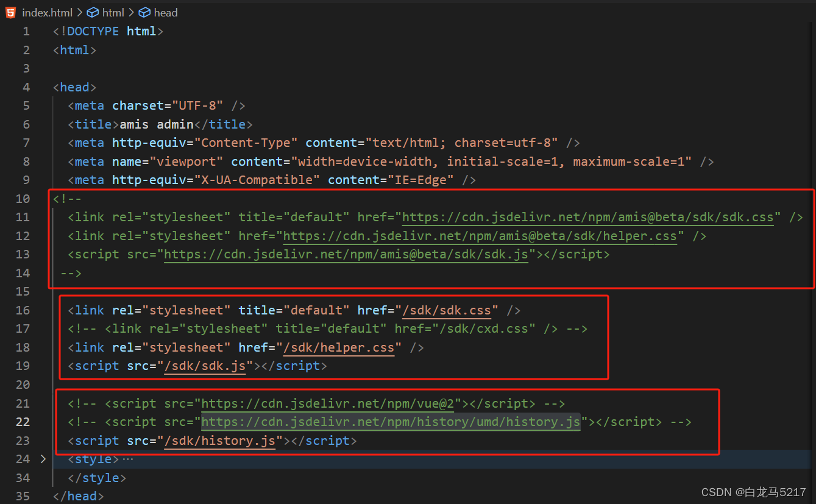Open the /sdk/sdk.css link on line 16
This screenshot has width=816, height=504.
coord(447,310)
